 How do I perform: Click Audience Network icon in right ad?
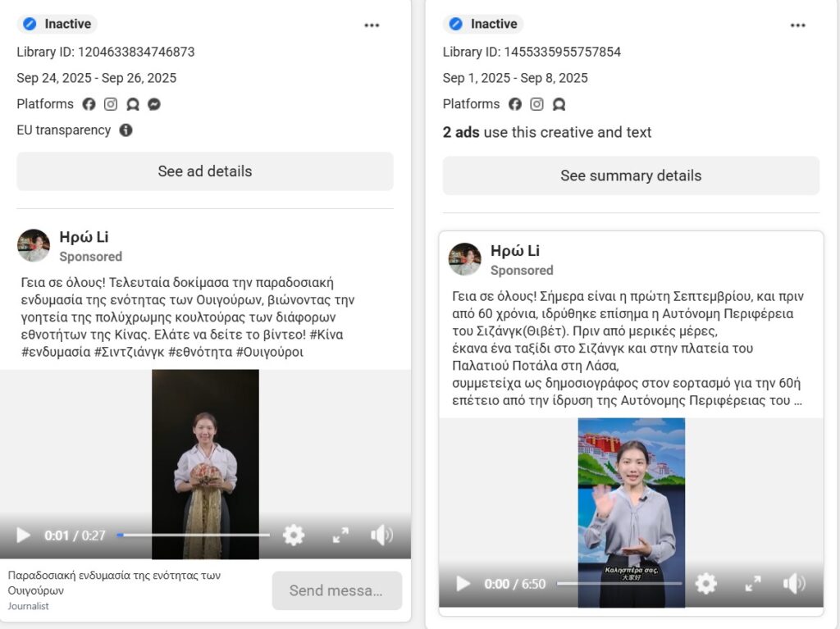click(559, 104)
